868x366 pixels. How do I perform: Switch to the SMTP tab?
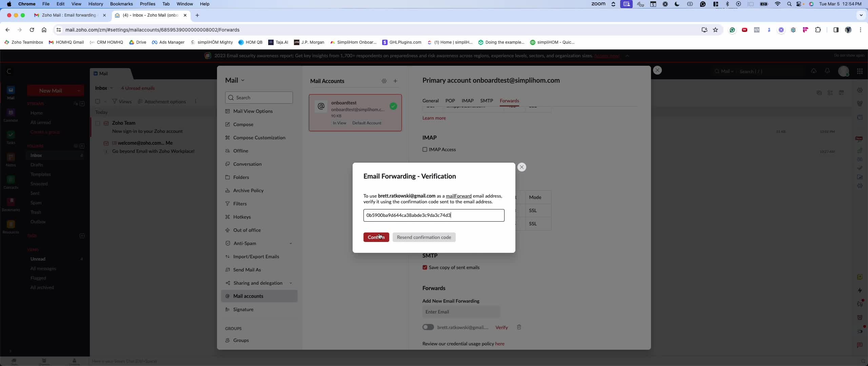click(x=486, y=101)
